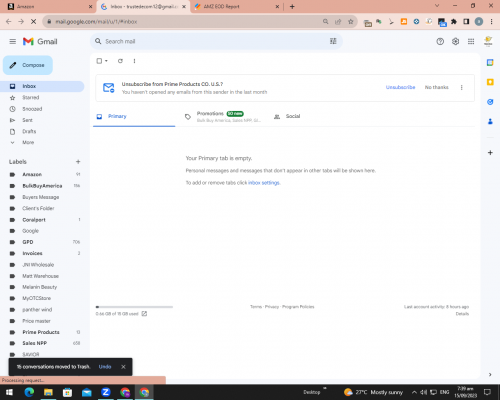Open Windows Start menu
The height and width of the screenshot is (400, 500).
click(9, 392)
